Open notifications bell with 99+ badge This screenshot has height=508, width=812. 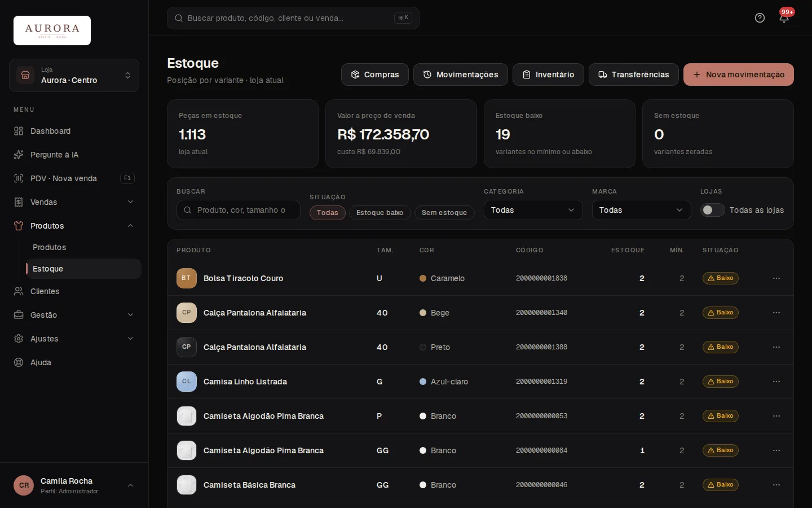(x=784, y=18)
